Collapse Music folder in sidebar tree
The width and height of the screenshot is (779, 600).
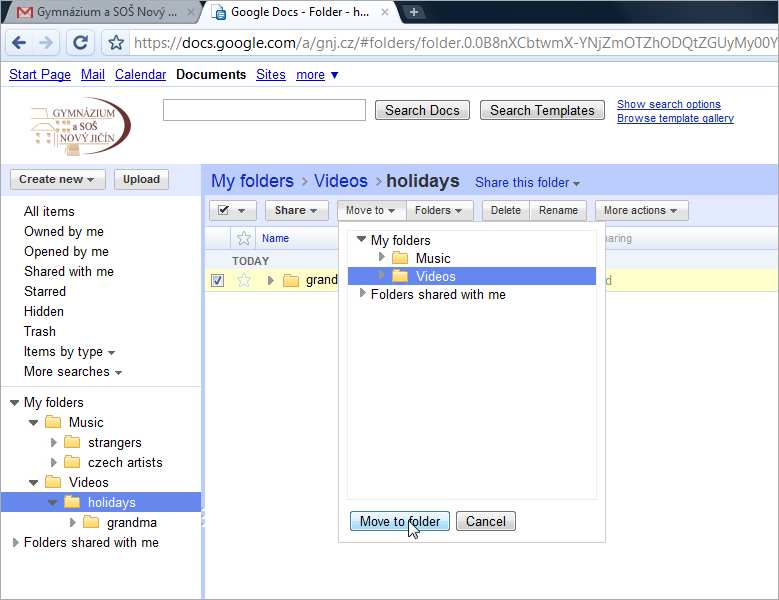pyautogui.click(x=33, y=423)
